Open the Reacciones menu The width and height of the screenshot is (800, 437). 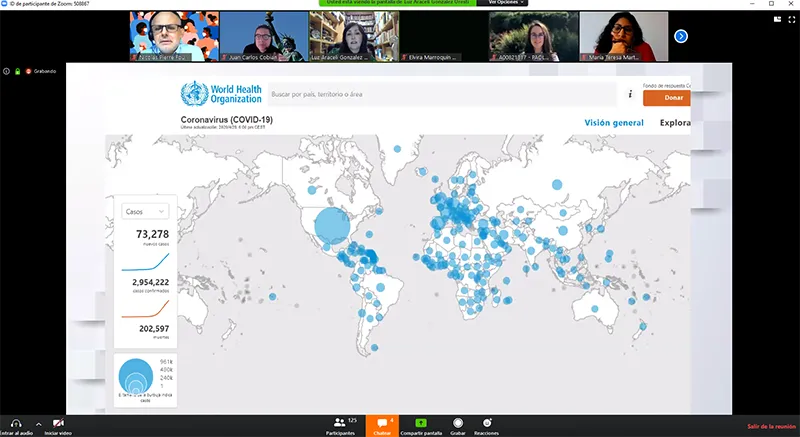point(486,426)
